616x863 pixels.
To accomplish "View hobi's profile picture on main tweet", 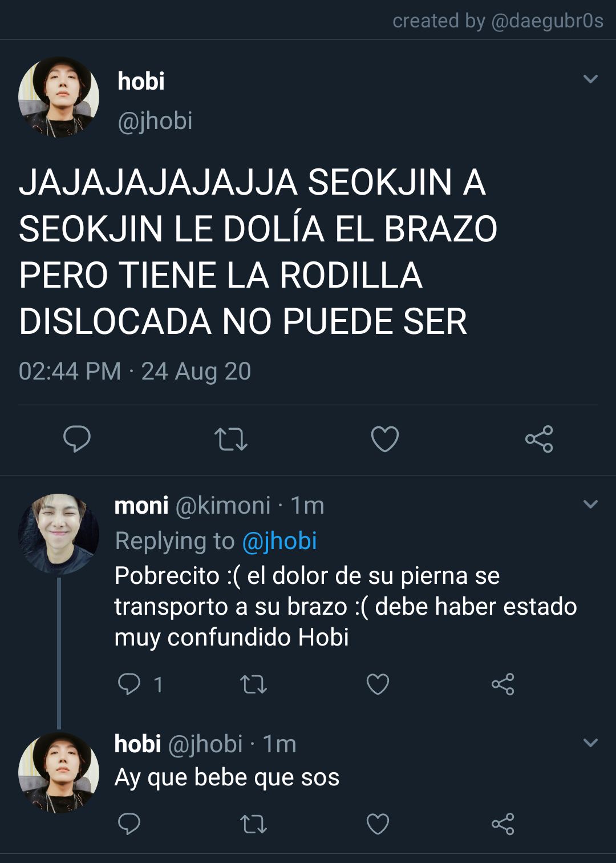I will click(59, 97).
